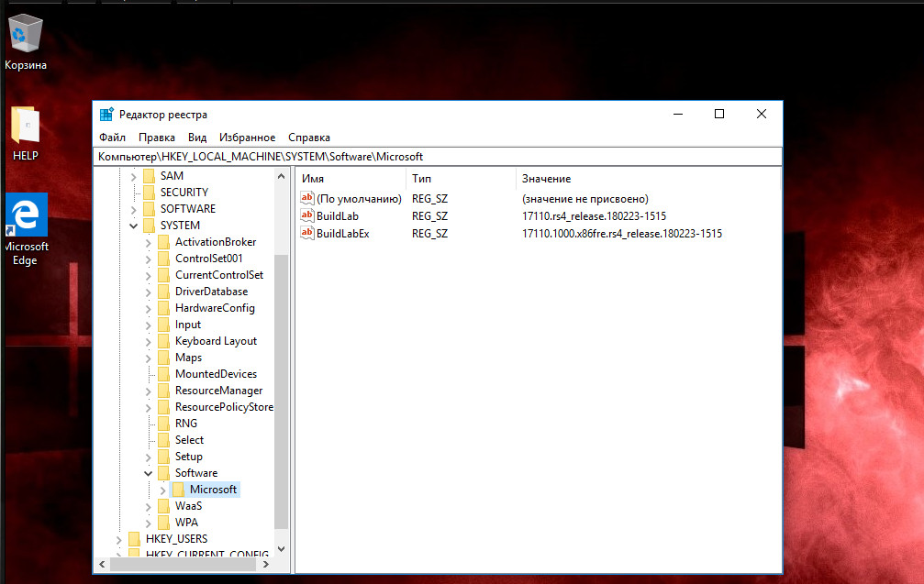Click the WPA key folder icon
924x584 pixels.
(164, 523)
